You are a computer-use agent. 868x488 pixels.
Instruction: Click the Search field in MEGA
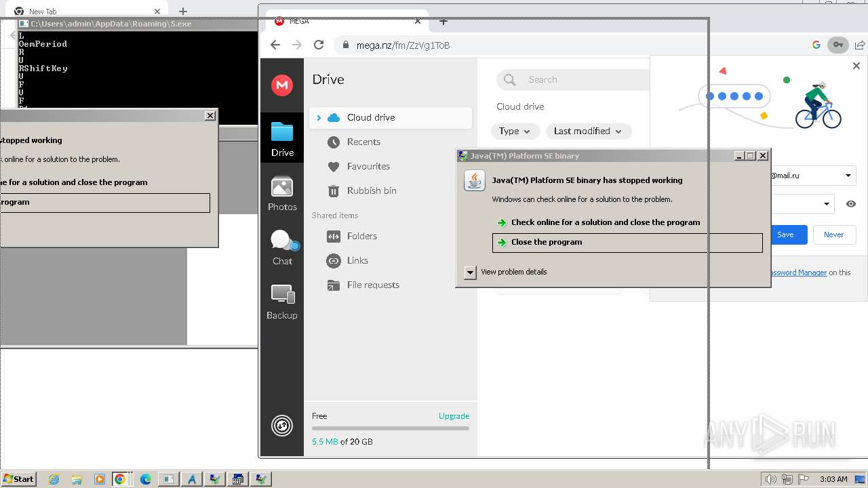573,79
